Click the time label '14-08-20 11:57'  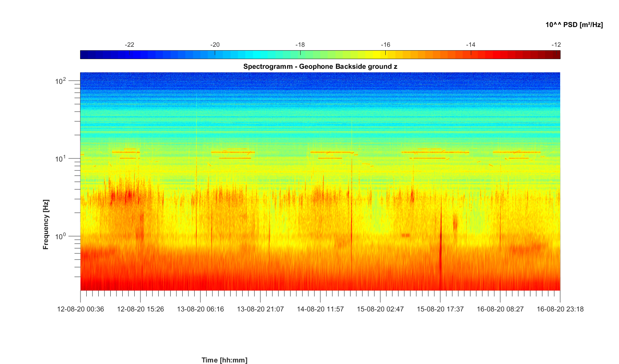click(320, 309)
